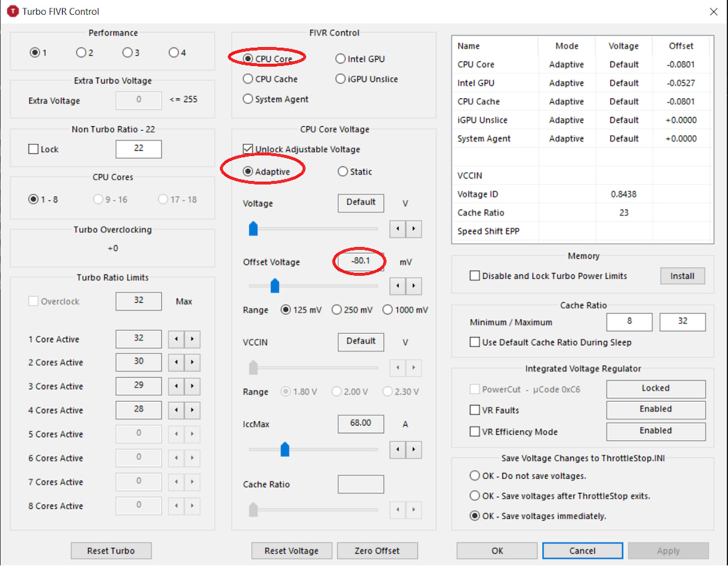Click Cache Ratio maximum field 32
This screenshot has width=728, height=566.
pyautogui.click(x=683, y=321)
